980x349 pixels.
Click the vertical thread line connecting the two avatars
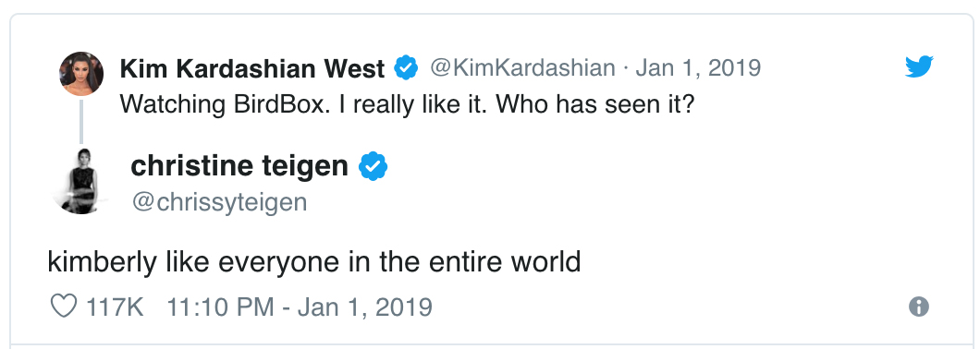[x=81, y=121]
